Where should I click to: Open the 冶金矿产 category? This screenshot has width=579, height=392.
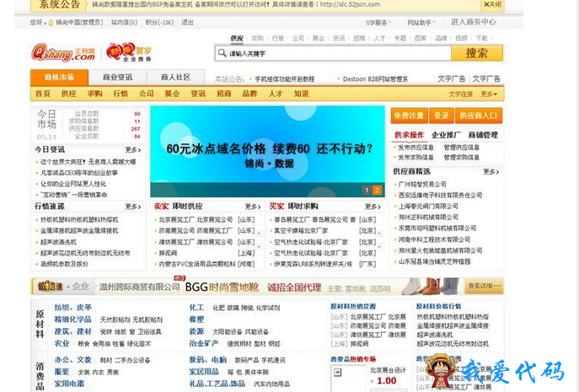pyautogui.click(x=204, y=343)
